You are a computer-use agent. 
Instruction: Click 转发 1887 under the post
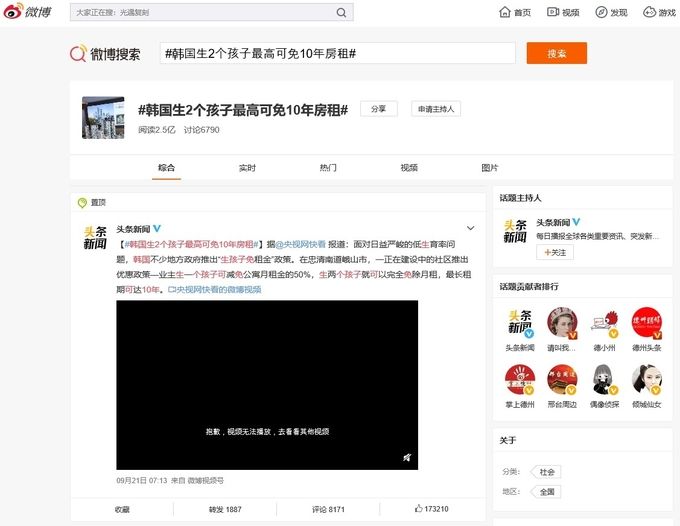pos(225,509)
